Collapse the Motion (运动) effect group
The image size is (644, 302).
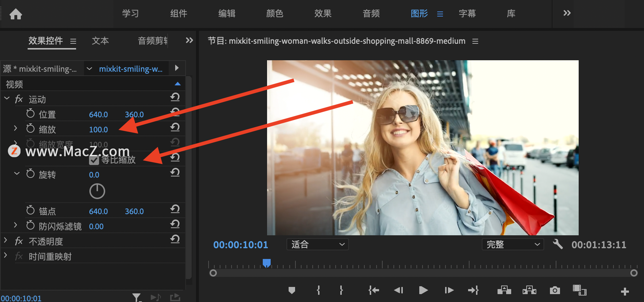(x=7, y=98)
